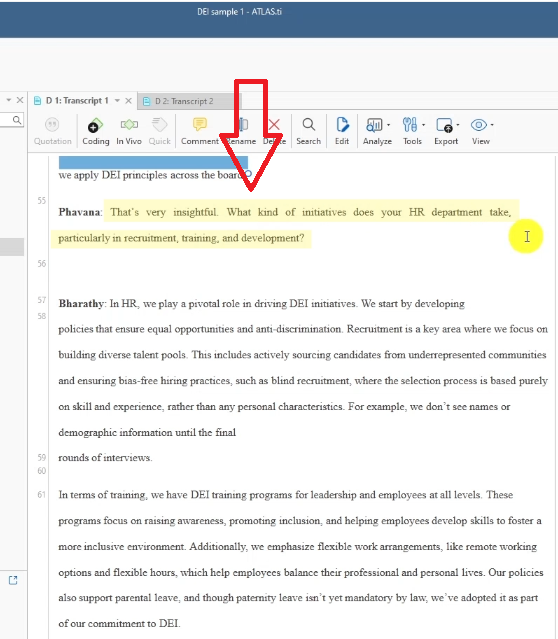Click the speaker name "Bharathy"
558x639 pixels.
point(82,304)
